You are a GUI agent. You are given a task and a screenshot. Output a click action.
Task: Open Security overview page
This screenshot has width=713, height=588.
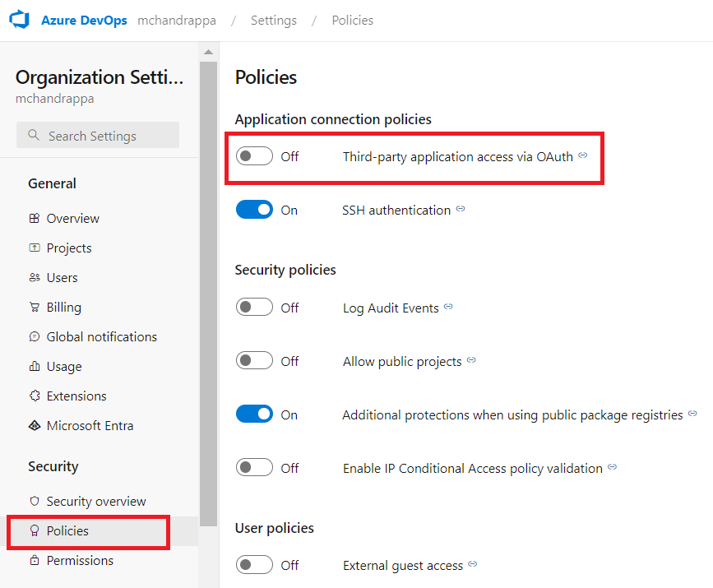(96, 501)
